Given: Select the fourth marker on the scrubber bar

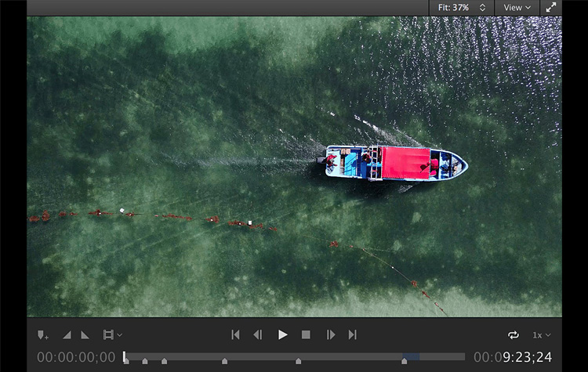Looking at the screenshot, I should coord(225,361).
